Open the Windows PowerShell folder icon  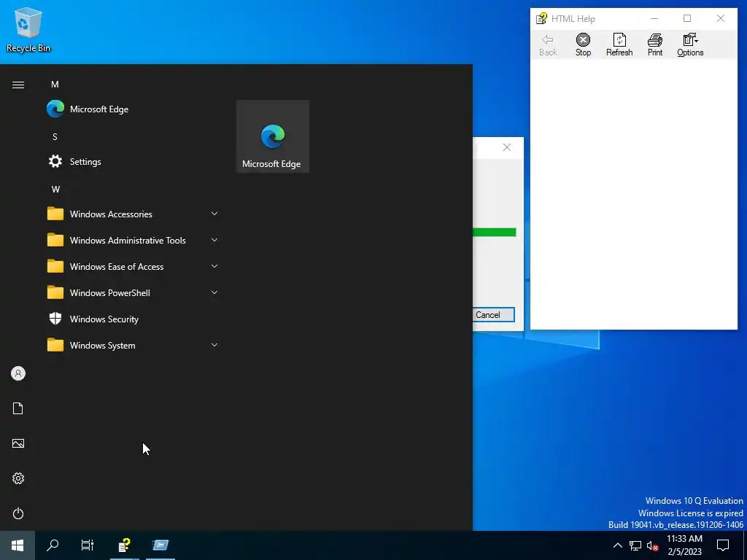coord(55,292)
